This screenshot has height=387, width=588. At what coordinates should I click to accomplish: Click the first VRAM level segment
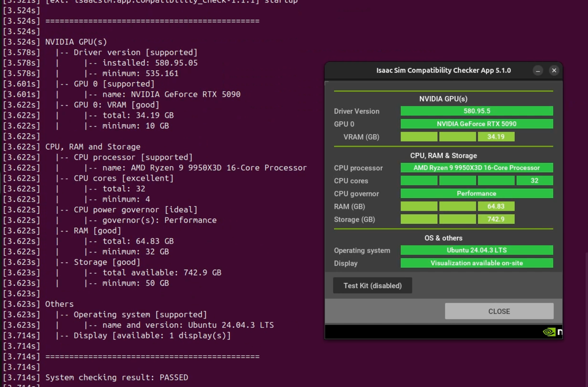coord(419,137)
